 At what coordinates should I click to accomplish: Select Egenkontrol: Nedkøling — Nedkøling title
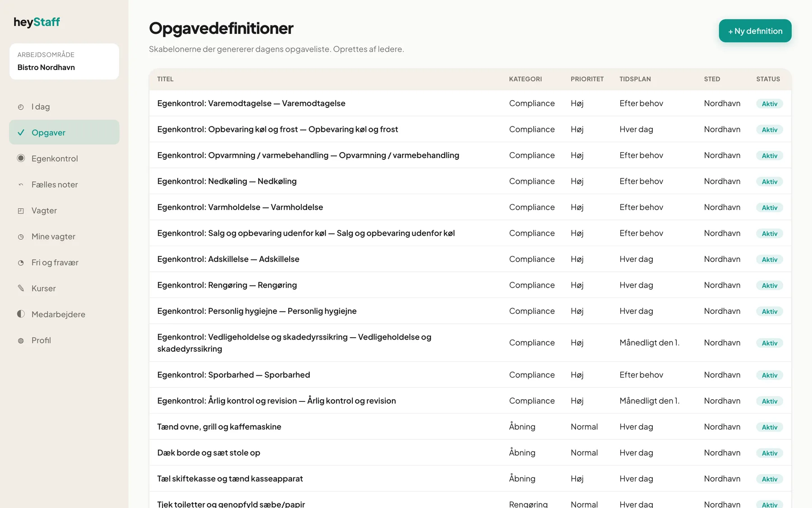(x=227, y=181)
